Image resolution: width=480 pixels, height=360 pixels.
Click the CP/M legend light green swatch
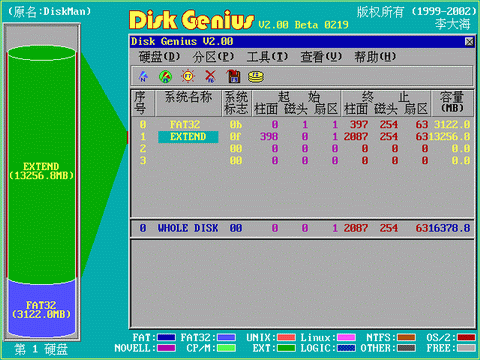pos(227,348)
